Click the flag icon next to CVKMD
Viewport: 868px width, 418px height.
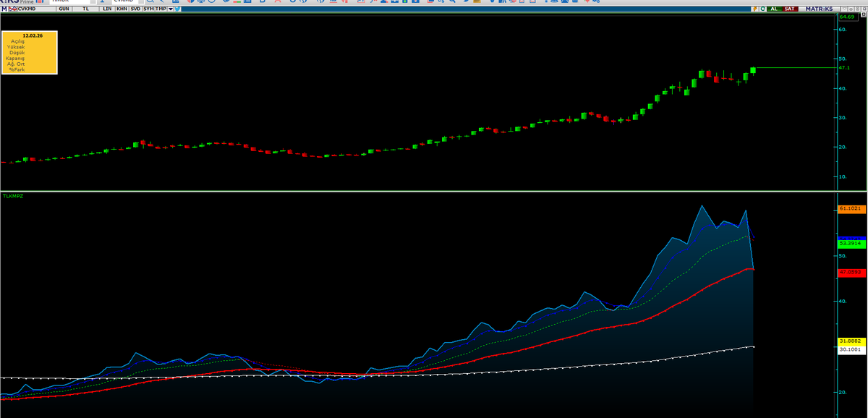click(x=12, y=9)
